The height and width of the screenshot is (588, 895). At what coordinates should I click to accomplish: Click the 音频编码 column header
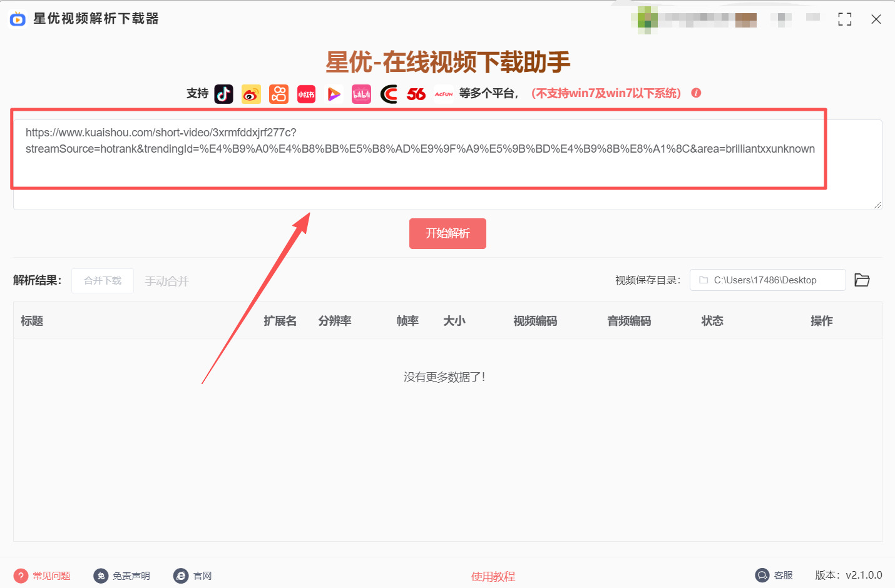click(629, 321)
